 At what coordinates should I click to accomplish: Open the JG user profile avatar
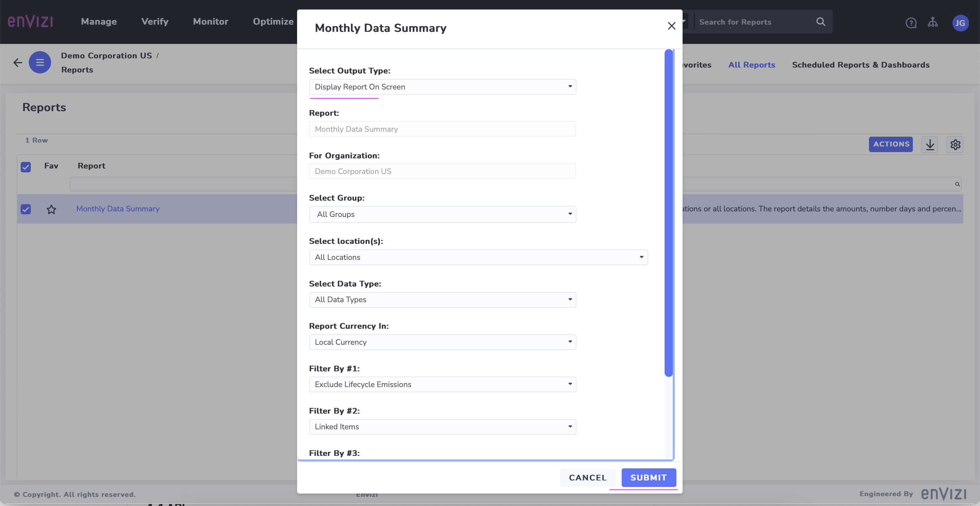pyautogui.click(x=960, y=23)
